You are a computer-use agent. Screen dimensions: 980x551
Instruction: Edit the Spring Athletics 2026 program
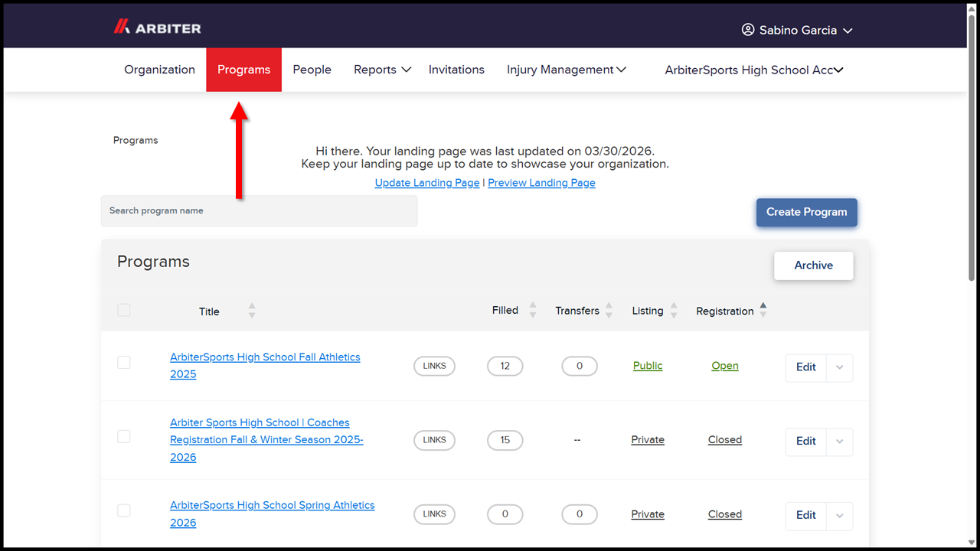[x=806, y=516]
